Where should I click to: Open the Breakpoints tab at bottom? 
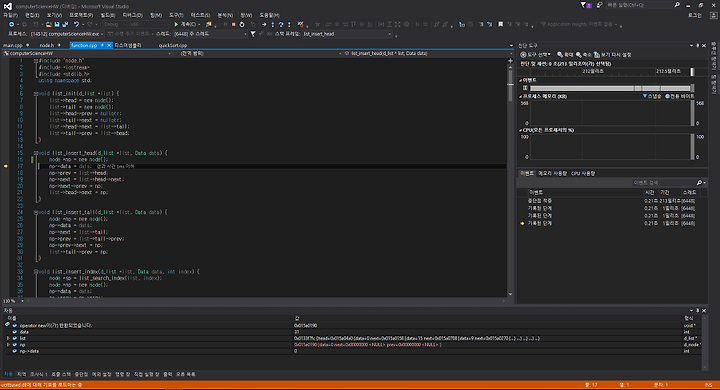click(81, 374)
